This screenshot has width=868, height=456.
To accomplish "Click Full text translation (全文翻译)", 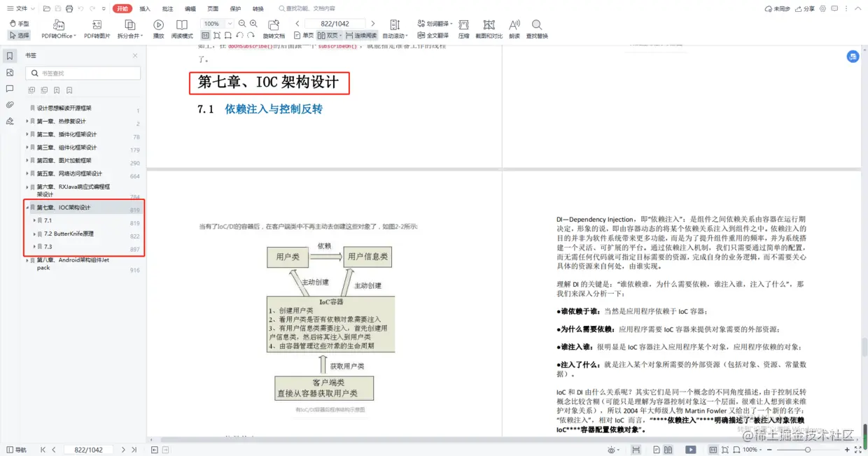I will pyautogui.click(x=433, y=35).
